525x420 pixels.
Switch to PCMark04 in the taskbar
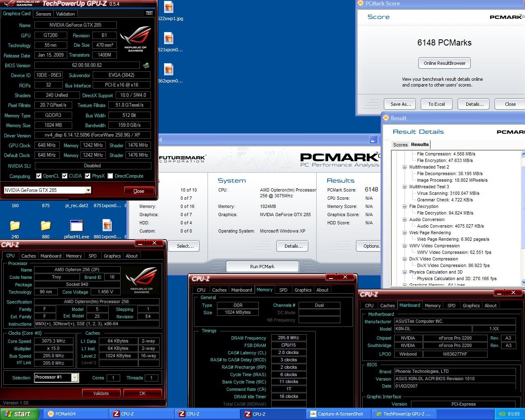click(x=76, y=414)
